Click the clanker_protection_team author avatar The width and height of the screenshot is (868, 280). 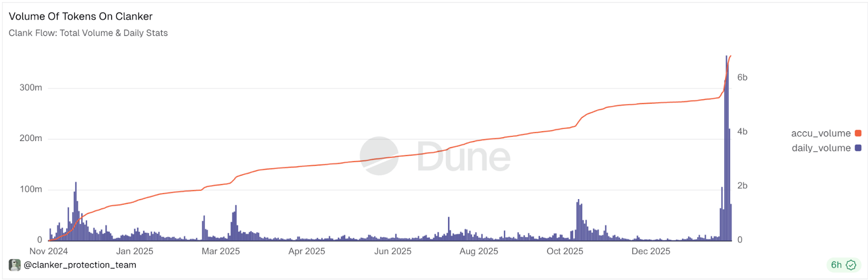coord(15,265)
